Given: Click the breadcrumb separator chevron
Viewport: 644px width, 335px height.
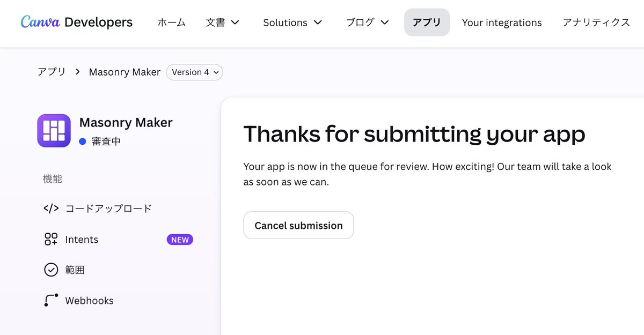Looking at the screenshot, I should point(77,72).
